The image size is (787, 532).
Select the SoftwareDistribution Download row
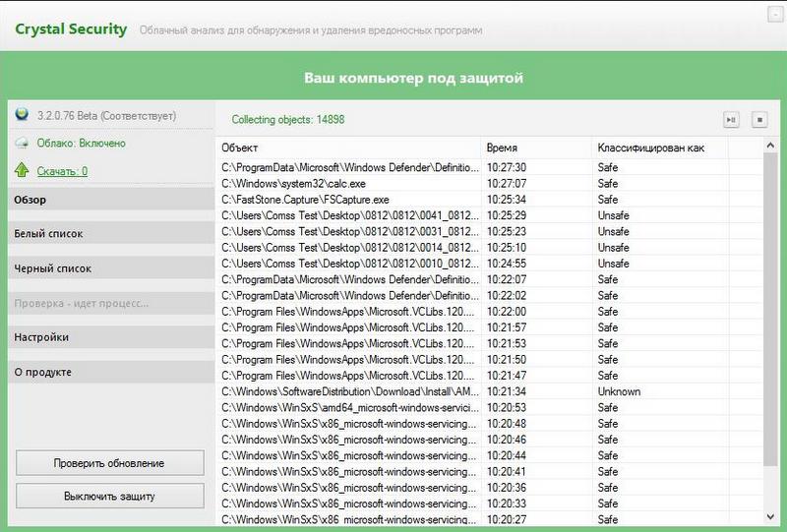489,391
